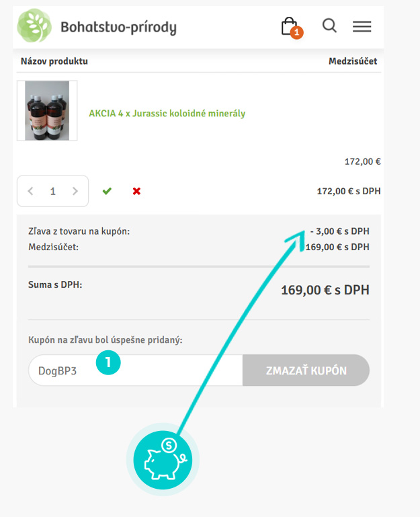Click the DogBP3 coupon input field
Image resolution: width=420 pixels, height=517 pixels.
tap(134, 370)
